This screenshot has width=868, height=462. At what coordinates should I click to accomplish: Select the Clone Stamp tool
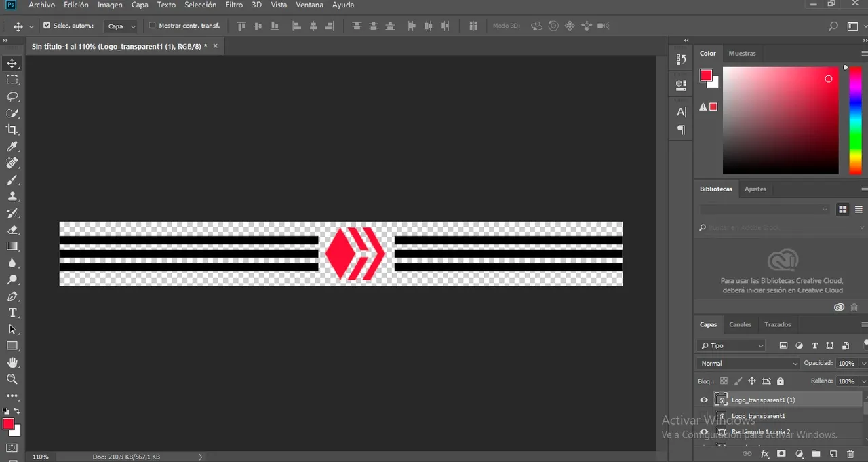(x=12, y=197)
